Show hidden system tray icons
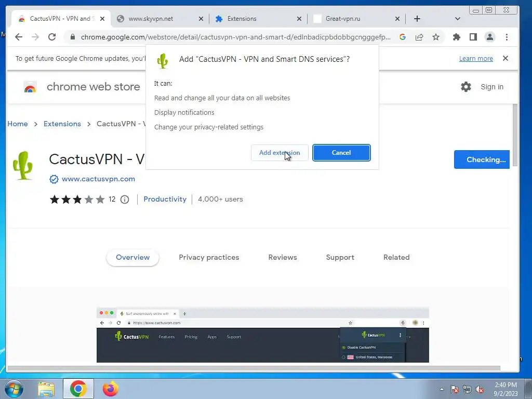 point(442,389)
